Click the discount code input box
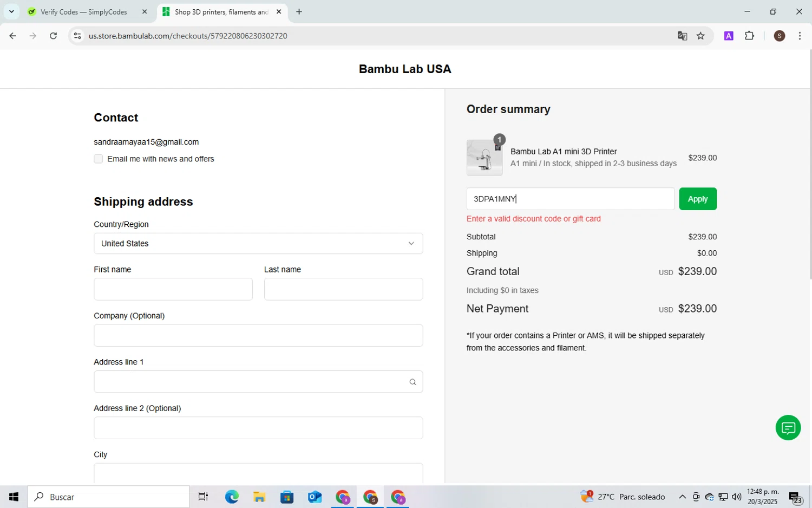 click(570, 199)
